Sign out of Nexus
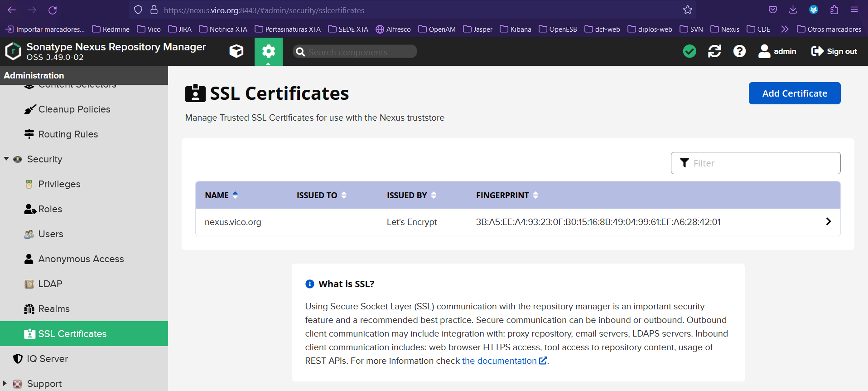This screenshot has width=868, height=391. [x=834, y=51]
